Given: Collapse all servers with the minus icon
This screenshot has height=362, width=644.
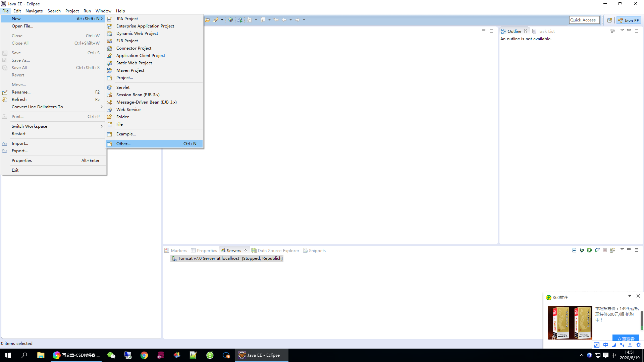Looking at the screenshot, I should point(574,250).
